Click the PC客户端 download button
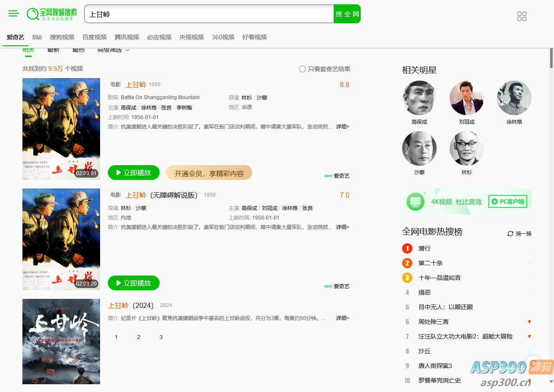 click(x=508, y=201)
